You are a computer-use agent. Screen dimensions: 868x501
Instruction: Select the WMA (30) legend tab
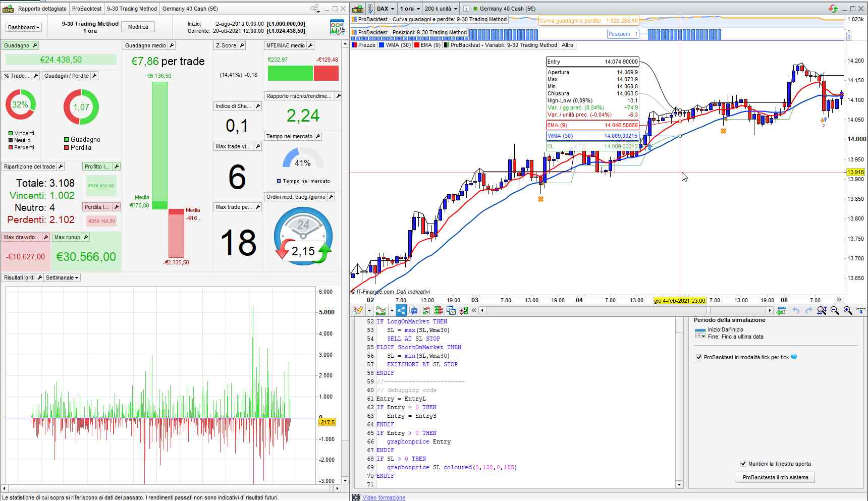(395, 45)
